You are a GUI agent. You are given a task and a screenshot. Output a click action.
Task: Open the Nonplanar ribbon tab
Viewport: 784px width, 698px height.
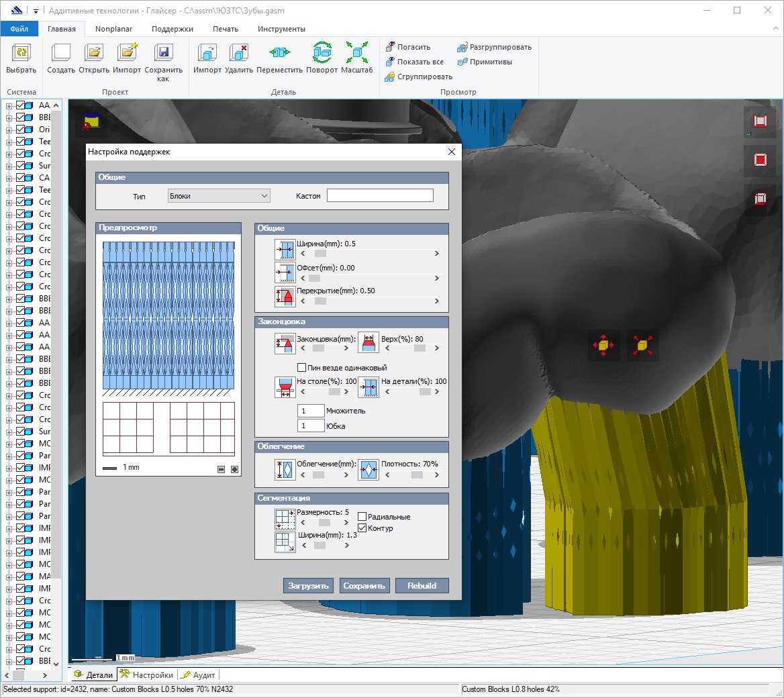click(113, 29)
